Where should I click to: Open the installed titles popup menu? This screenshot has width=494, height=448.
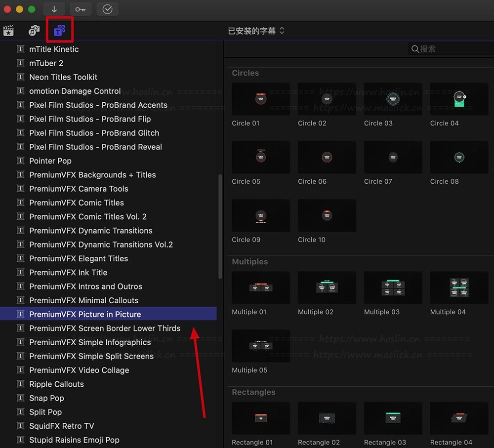tap(256, 31)
